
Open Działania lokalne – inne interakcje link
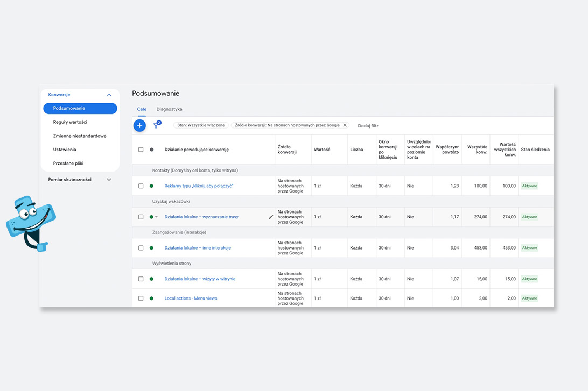198,248
